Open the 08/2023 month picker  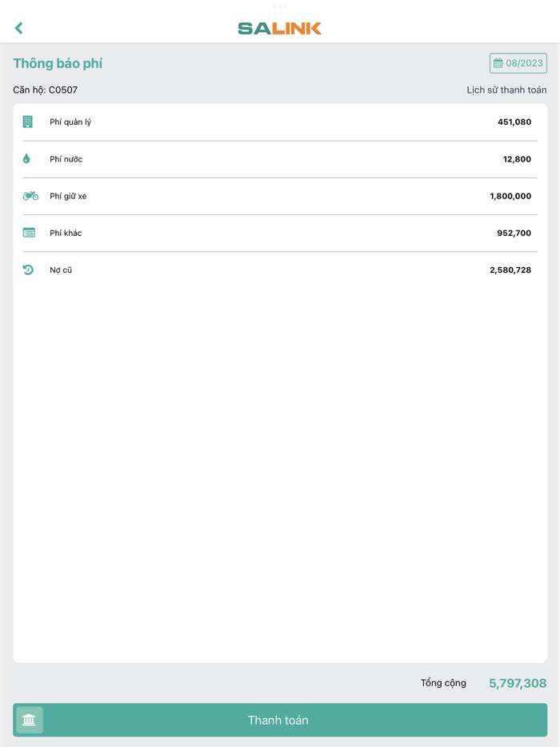pos(518,62)
